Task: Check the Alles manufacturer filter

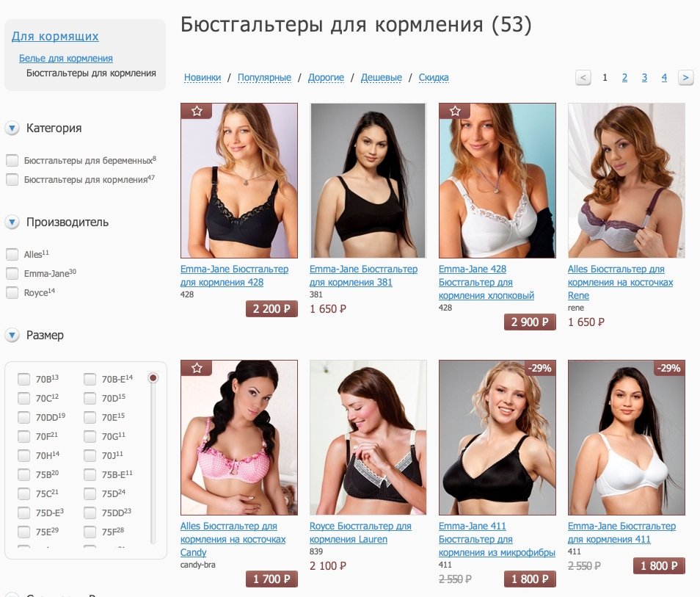Action: (x=12, y=254)
